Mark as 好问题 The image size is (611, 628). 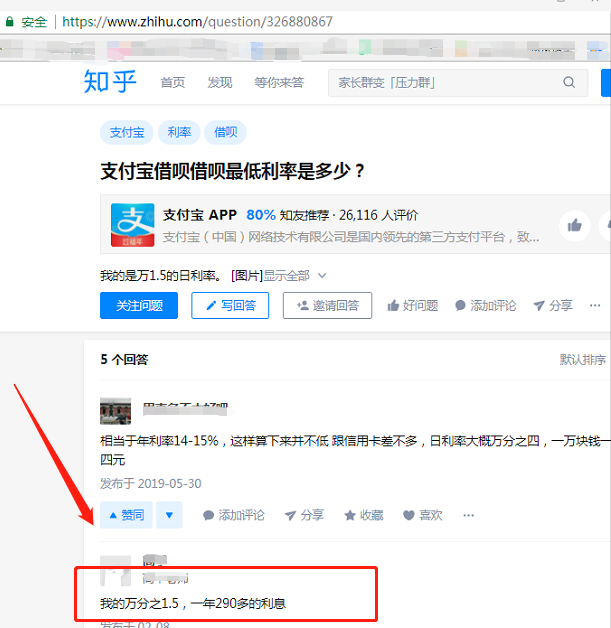pos(412,306)
